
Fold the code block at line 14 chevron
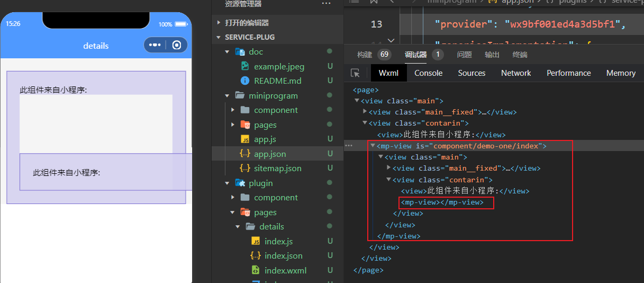click(391, 41)
